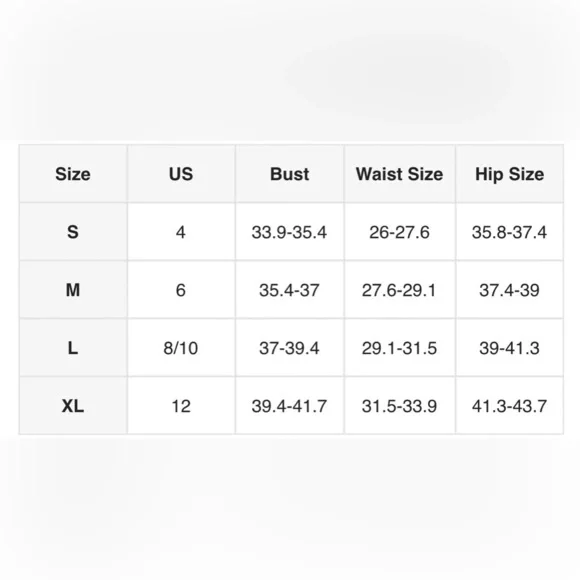The height and width of the screenshot is (580, 580).
Task: Click the Bust column header
Action: point(290,174)
